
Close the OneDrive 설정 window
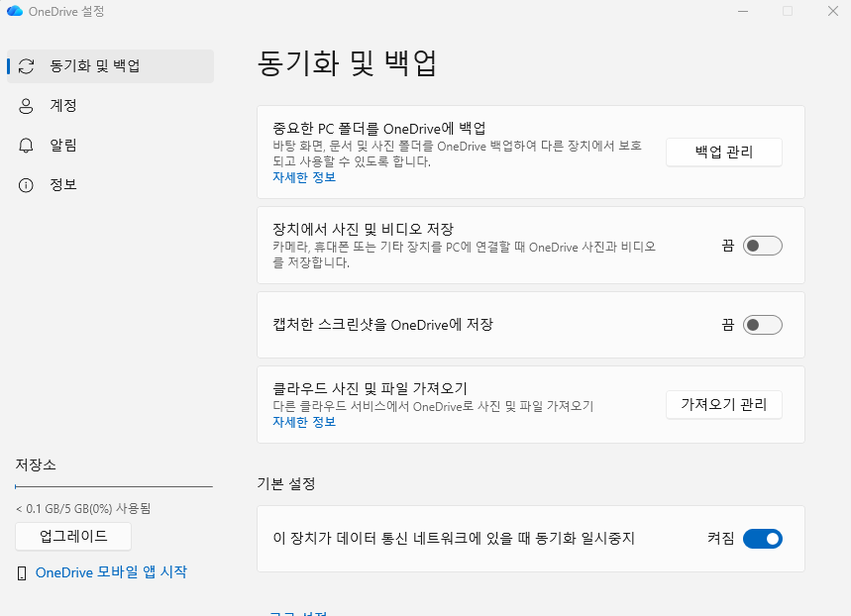pyautogui.click(x=833, y=12)
